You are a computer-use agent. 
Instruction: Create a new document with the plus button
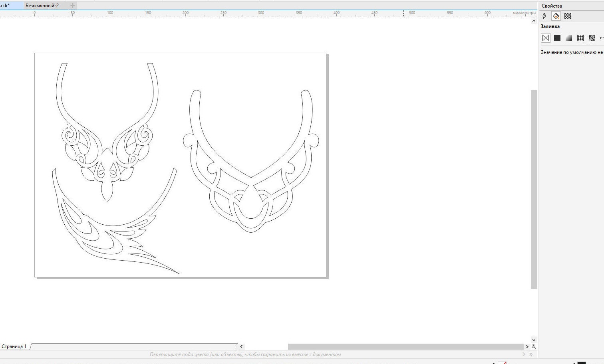click(72, 5)
